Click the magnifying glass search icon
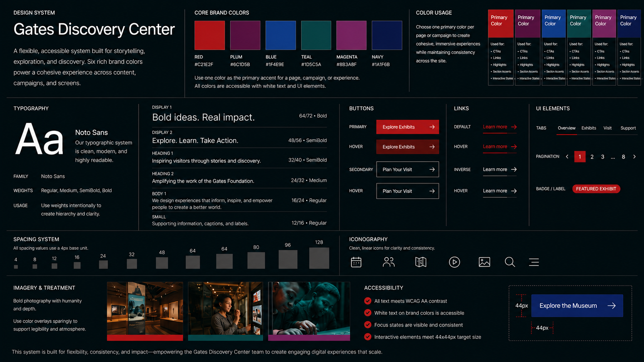 click(510, 262)
